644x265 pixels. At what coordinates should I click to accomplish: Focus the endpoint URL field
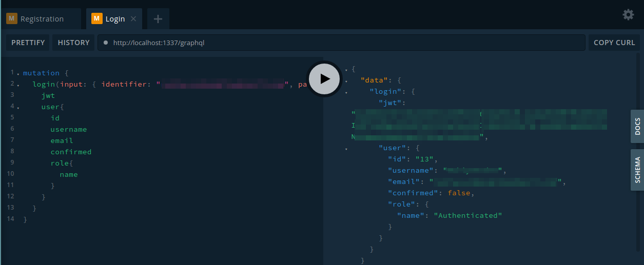341,43
